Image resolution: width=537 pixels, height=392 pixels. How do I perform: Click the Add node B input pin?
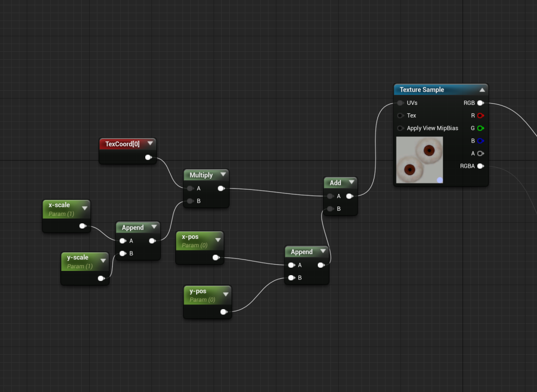point(330,209)
